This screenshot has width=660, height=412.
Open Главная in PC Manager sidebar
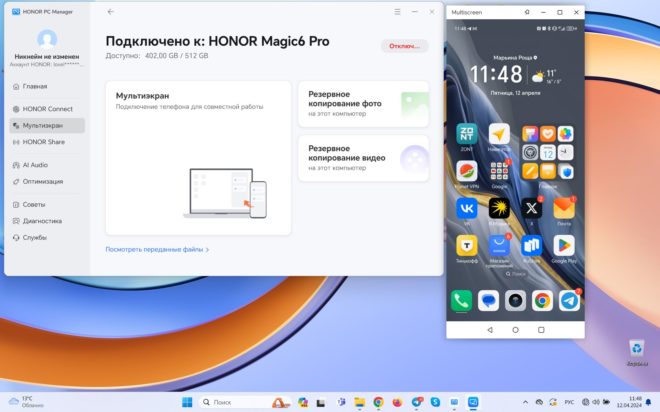(x=35, y=86)
